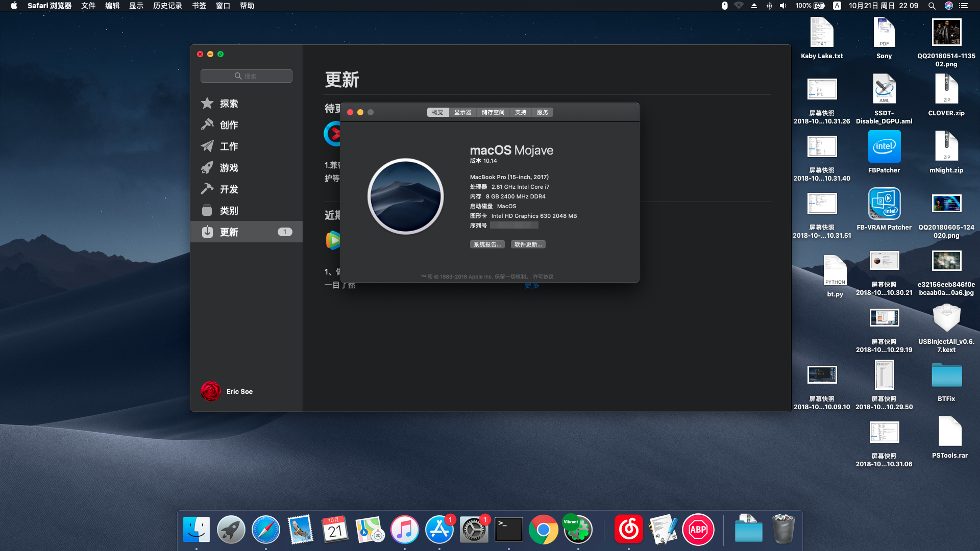Image resolution: width=980 pixels, height=551 pixels.
Task: Select 类别 (Categories) in the sidebar
Action: (x=229, y=211)
